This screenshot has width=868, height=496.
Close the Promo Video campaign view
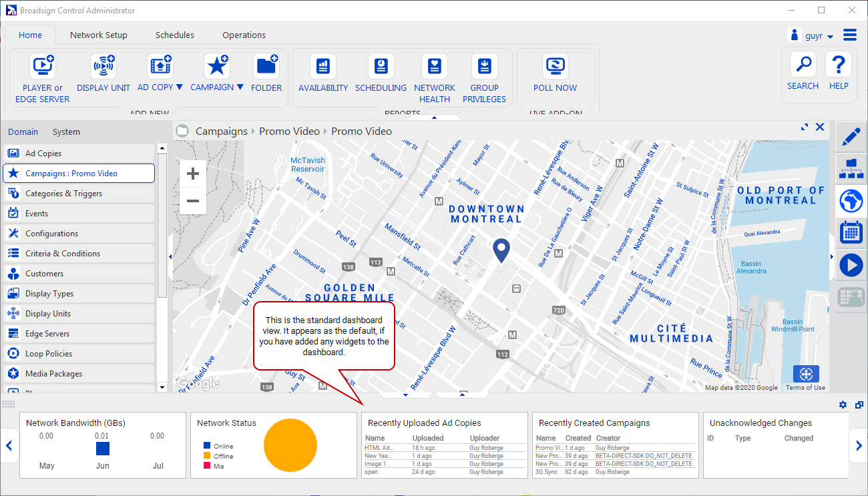click(x=820, y=127)
